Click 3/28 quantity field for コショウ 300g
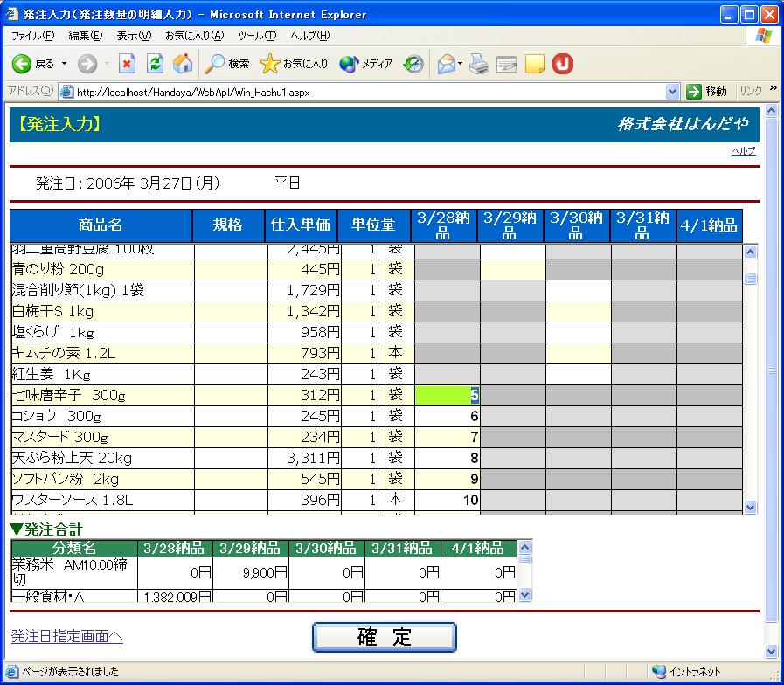This screenshot has width=784, height=685. (447, 416)
